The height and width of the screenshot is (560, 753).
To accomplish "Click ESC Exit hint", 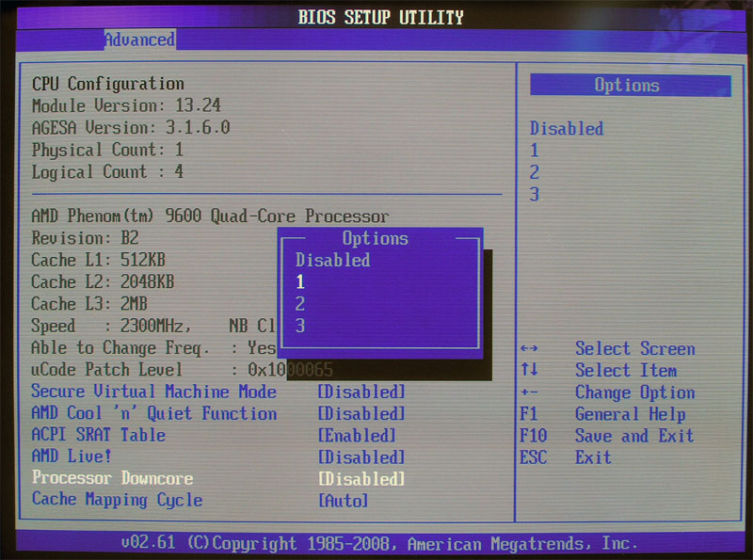I will pos(566,457).
